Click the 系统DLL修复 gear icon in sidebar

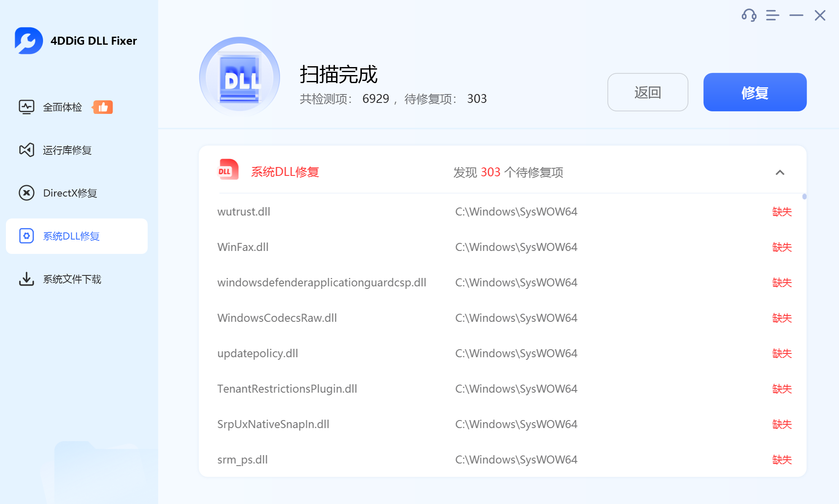26,236
